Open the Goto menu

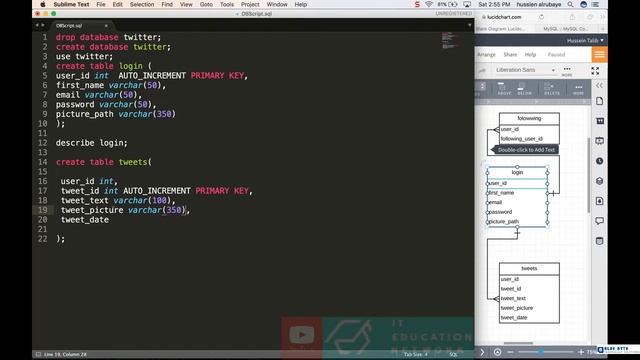pyautogui.click(x=206, y=4)
